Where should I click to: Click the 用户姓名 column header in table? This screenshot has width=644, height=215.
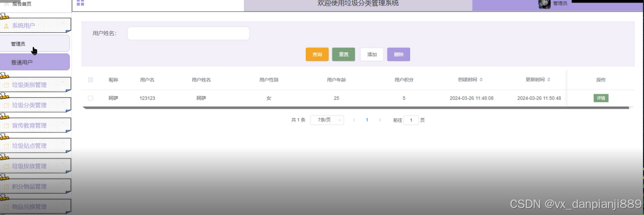(x=202, y=80)
